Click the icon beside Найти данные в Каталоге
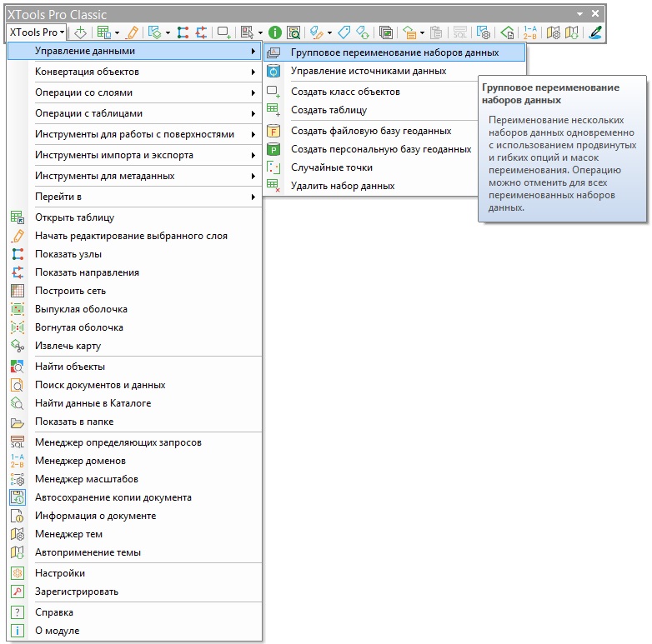 (x=18, y=402)
